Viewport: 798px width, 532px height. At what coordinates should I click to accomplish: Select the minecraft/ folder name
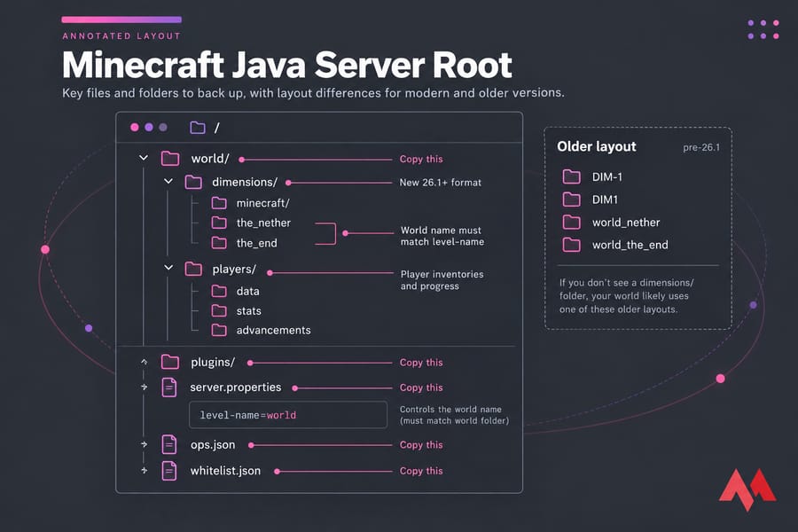[263, 203]
